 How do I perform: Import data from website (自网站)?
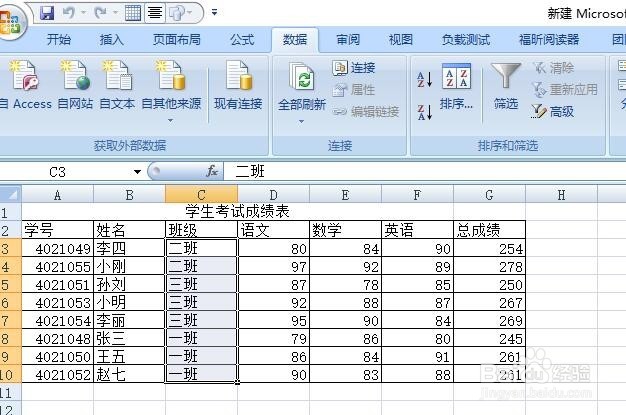click(75, 86)
